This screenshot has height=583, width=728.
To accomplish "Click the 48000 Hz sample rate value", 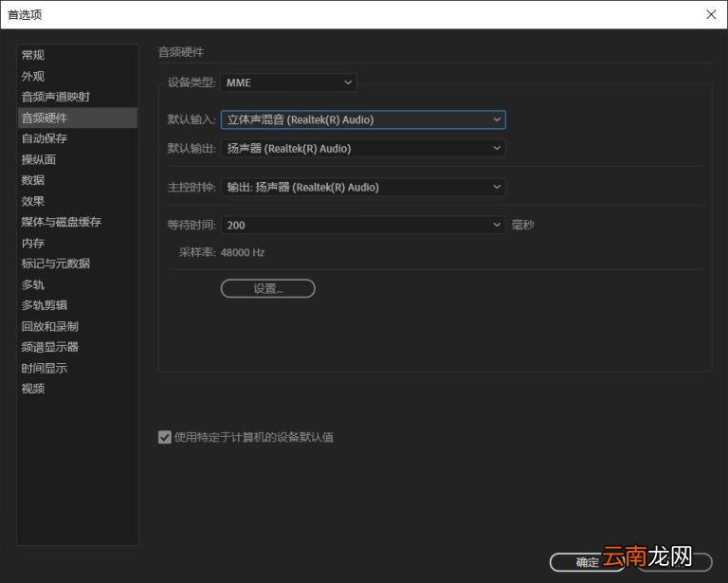I will pyautogui.click(x=243, y=252).
